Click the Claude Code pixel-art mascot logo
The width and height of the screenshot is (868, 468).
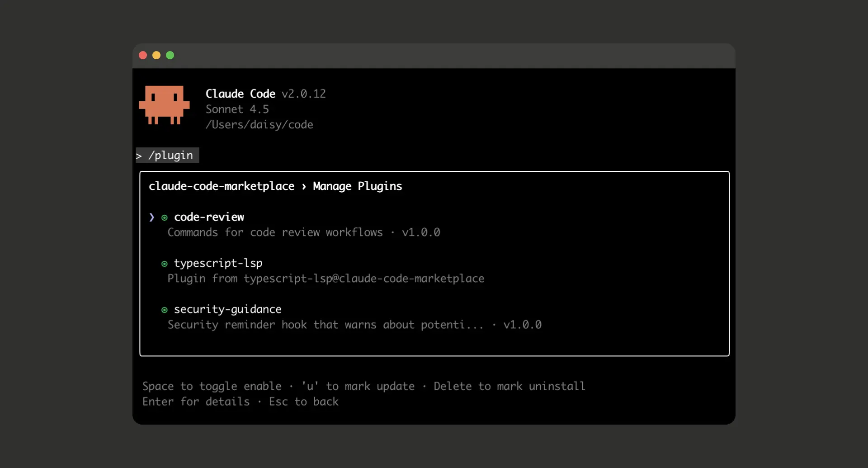pyautogui.click(x=164, y=105)
